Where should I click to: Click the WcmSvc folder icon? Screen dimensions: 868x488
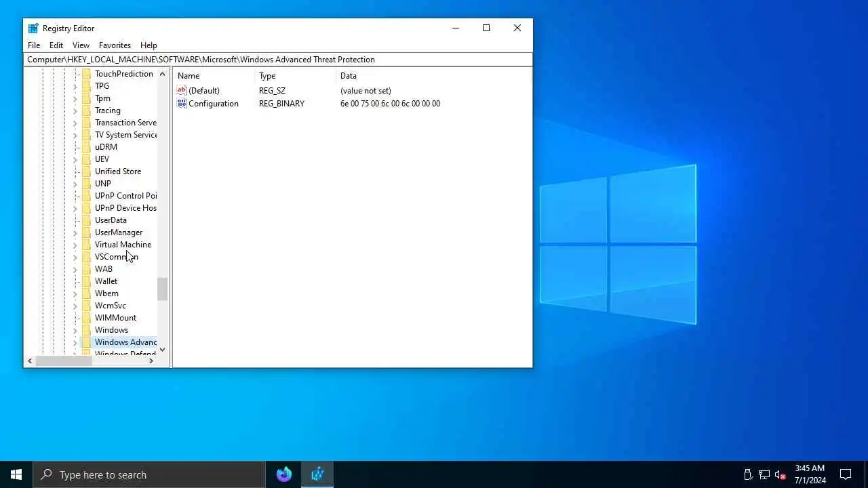[86, 306]
